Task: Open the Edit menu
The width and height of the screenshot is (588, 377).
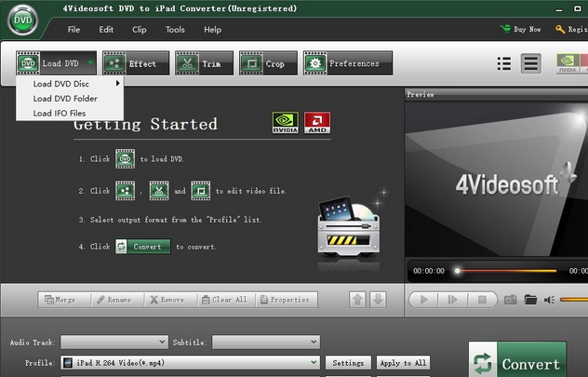Action: click(x=106, y=30)
